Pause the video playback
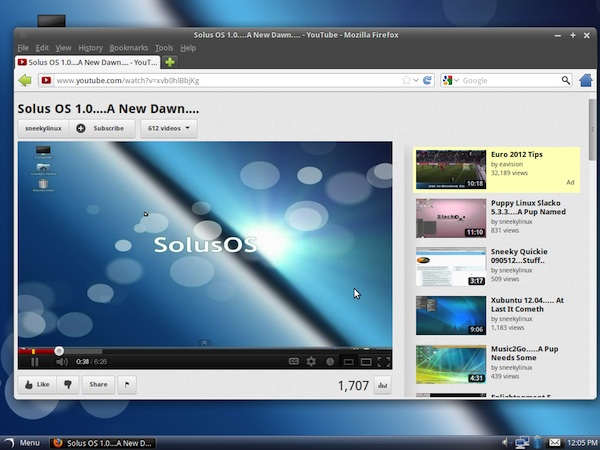 [34, 362]
